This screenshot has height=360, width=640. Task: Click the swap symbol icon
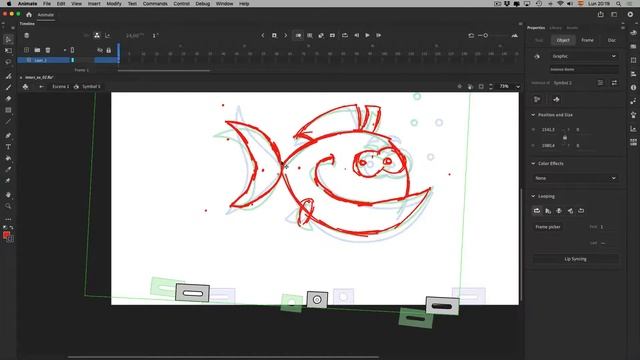(x=614, y=83)
